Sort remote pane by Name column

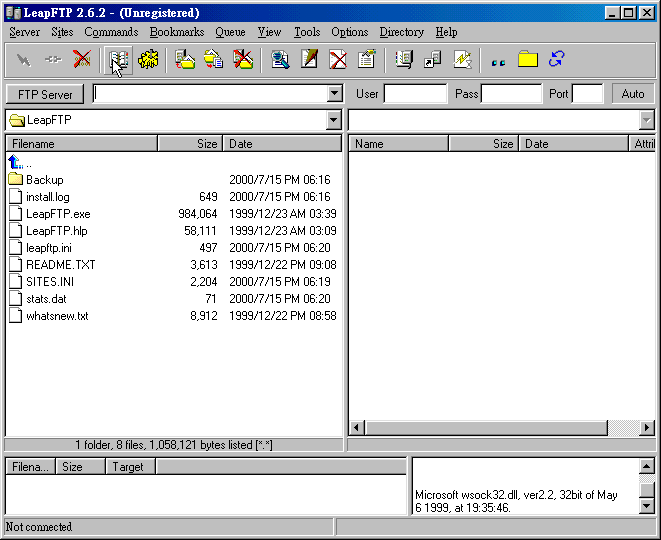(x=398, y=144)
